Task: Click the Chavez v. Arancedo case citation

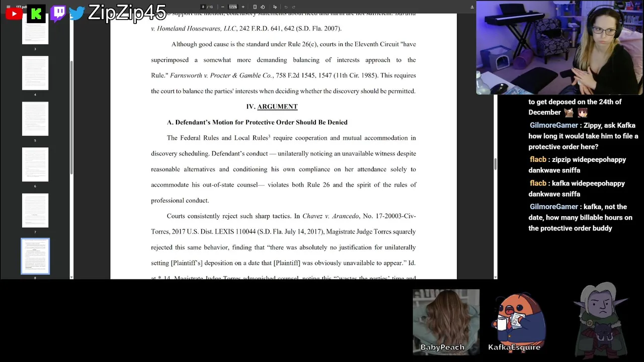Action: (331, 216)
